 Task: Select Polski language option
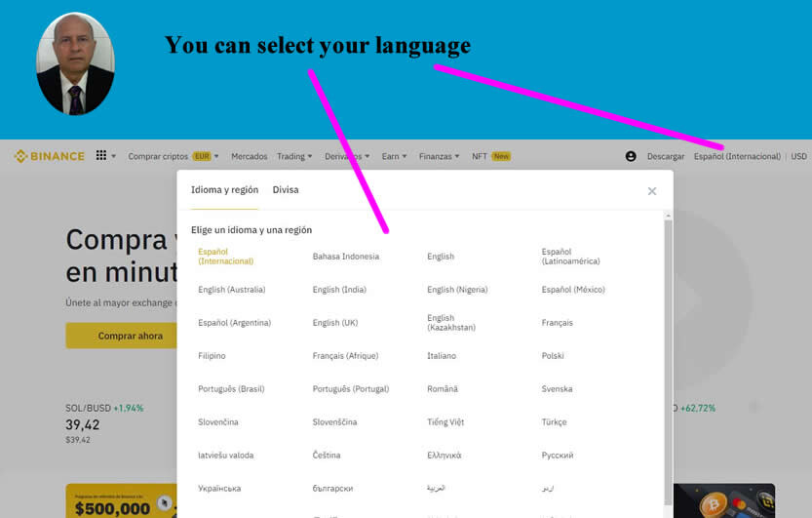[553, 356]
